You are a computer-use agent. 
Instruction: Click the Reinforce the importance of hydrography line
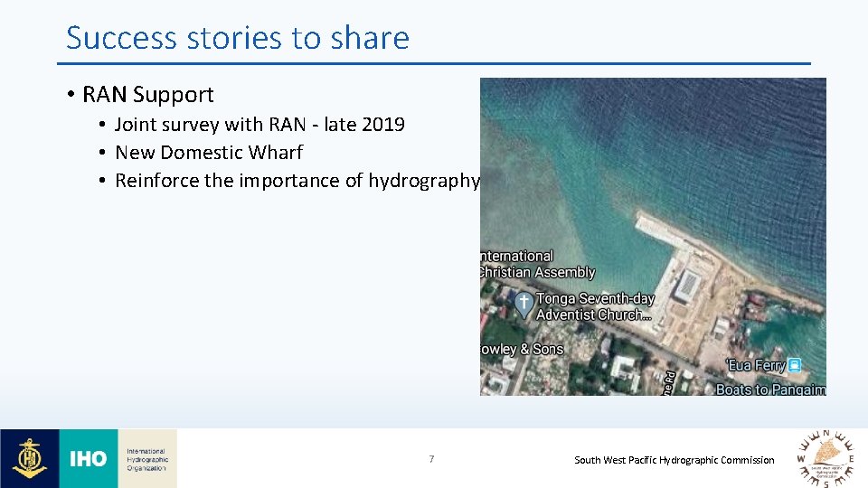click(297, 181)
